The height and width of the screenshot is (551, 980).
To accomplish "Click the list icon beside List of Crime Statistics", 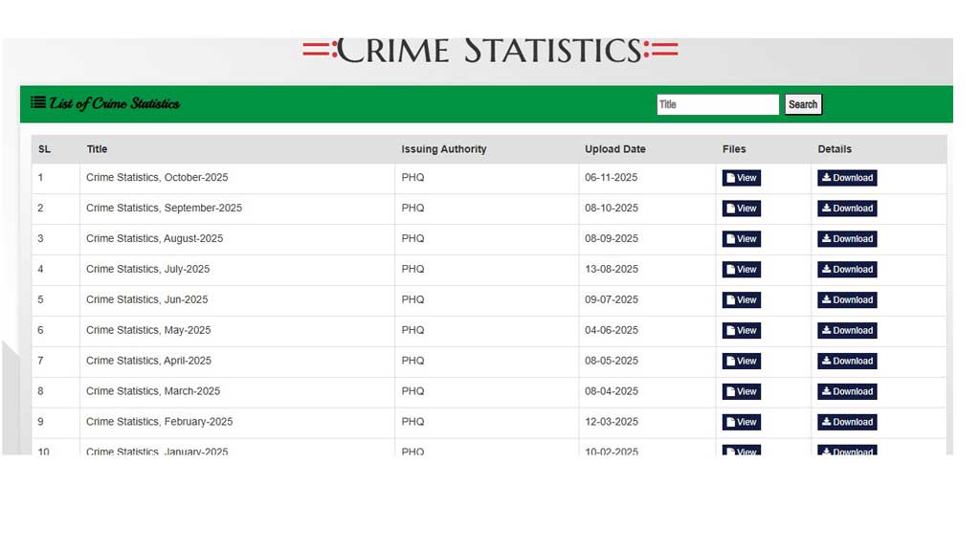I will (x=38, y=102).
